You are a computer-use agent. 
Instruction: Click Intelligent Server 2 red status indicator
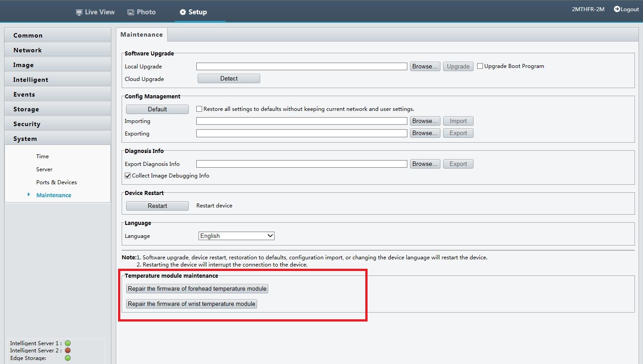pos(68,351)
